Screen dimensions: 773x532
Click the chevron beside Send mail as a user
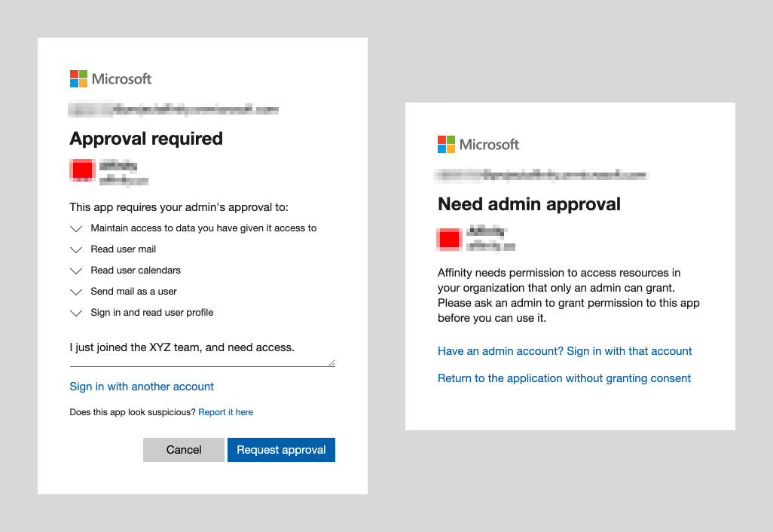pyautogui.click(x=75, y=292)
